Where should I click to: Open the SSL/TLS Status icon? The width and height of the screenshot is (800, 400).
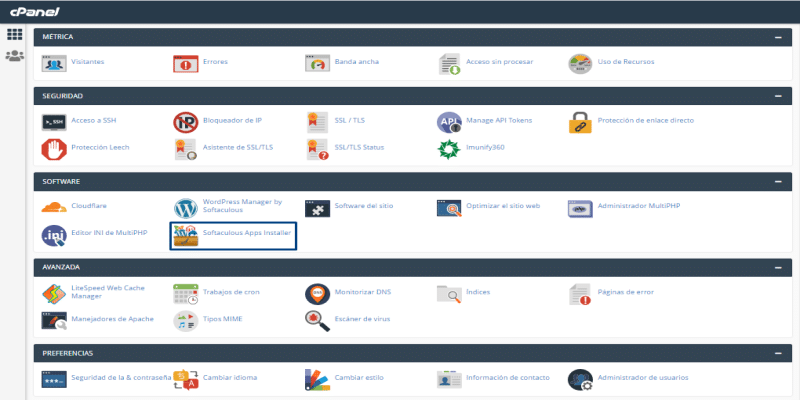317,149
